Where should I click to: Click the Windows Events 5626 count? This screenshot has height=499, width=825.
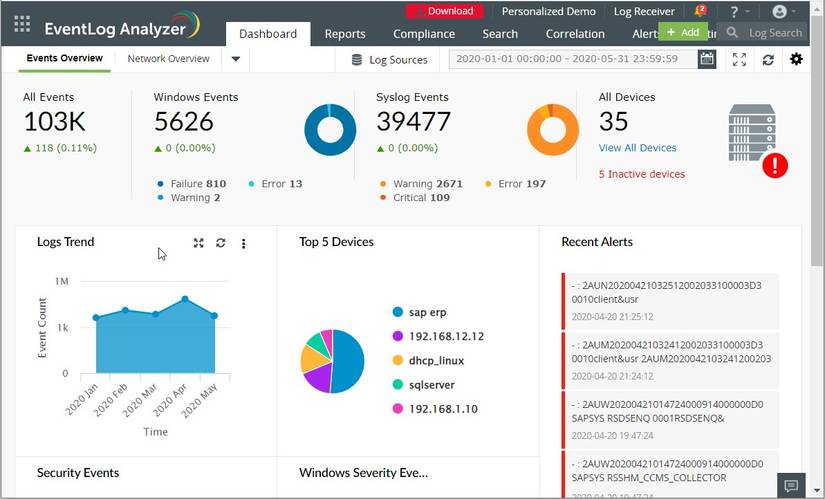pos(184,122)
